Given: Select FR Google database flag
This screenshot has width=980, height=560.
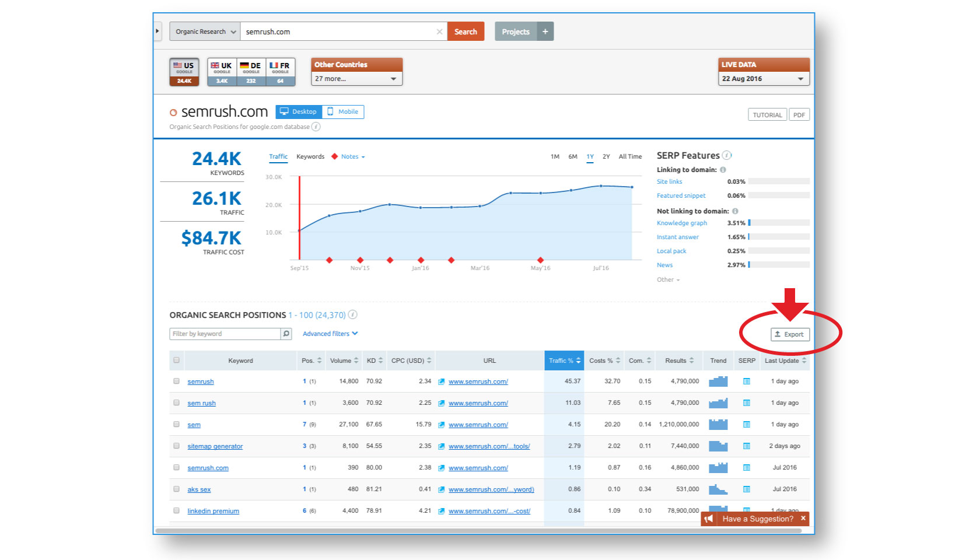Looking at the screenshot, I should (280, 72).
